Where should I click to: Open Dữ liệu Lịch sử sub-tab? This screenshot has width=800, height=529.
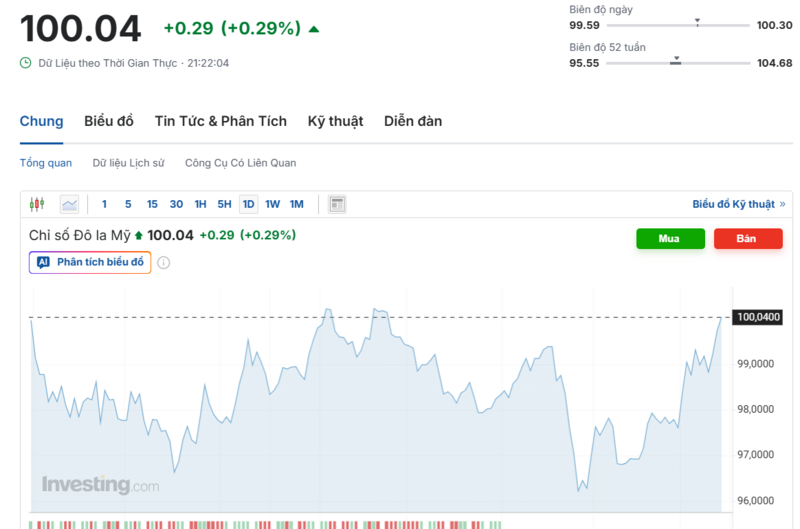(x=128, y=163)
